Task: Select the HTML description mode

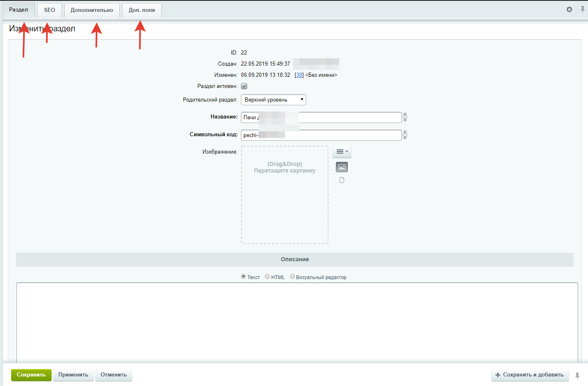Action: point(267,277)
